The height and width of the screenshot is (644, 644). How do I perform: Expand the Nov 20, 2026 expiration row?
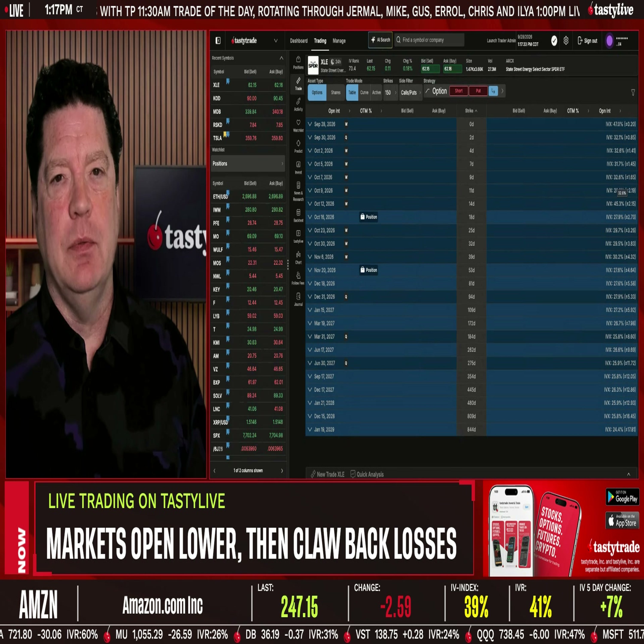[472, 270]
